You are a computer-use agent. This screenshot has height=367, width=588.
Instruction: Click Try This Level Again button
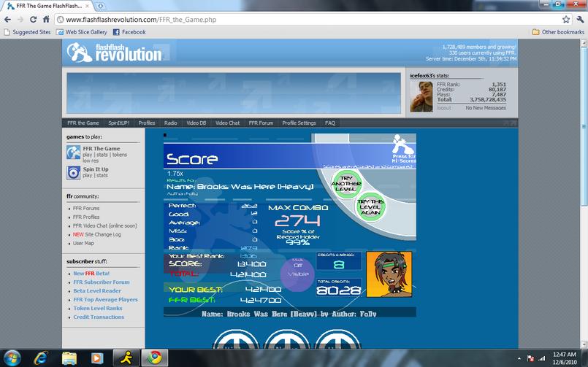pos(370,206)
